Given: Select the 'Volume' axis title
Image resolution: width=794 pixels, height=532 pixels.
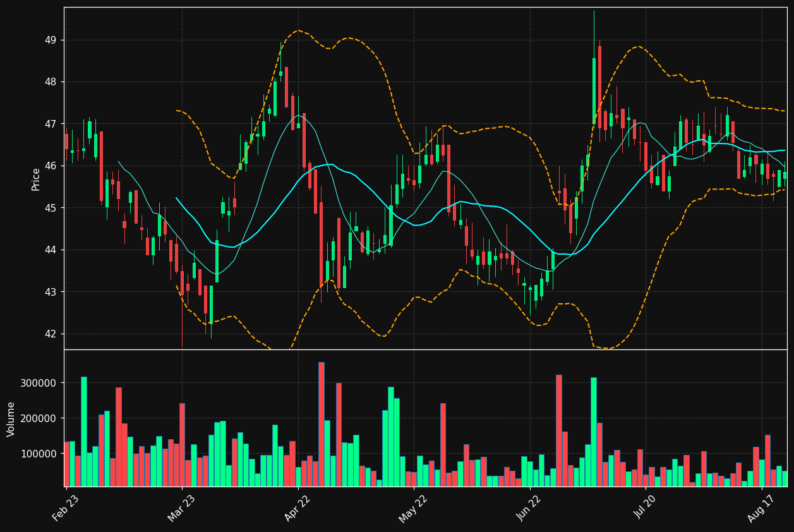Looking at the screenshot, I should [x=11, y=419].
